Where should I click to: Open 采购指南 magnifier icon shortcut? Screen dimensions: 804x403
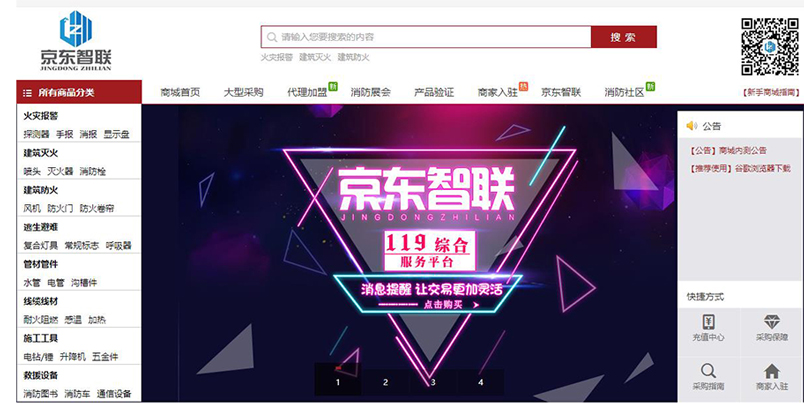pos(708,371)
